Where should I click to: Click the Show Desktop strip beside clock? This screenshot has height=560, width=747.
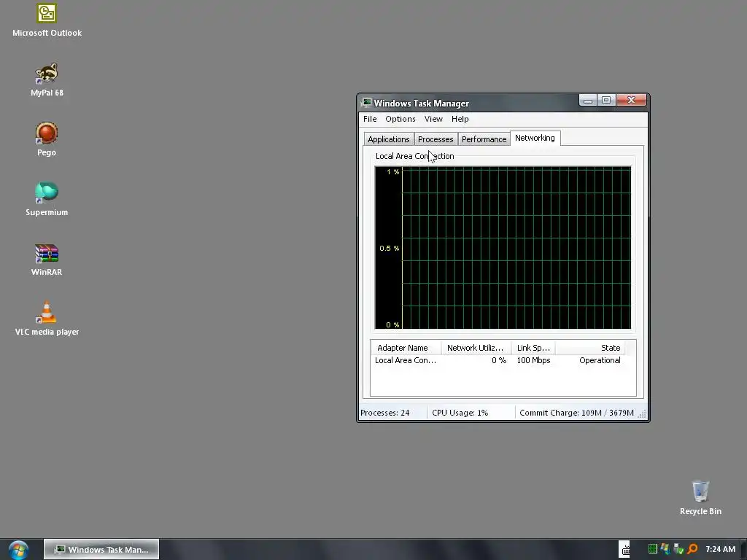point(743,550)
